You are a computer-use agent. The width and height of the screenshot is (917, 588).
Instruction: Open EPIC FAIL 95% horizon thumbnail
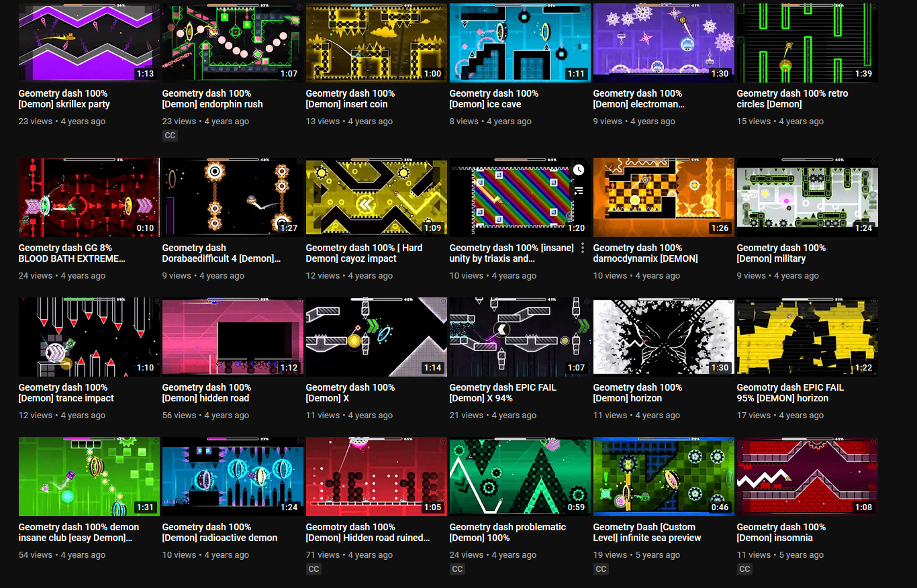point(808,336)
